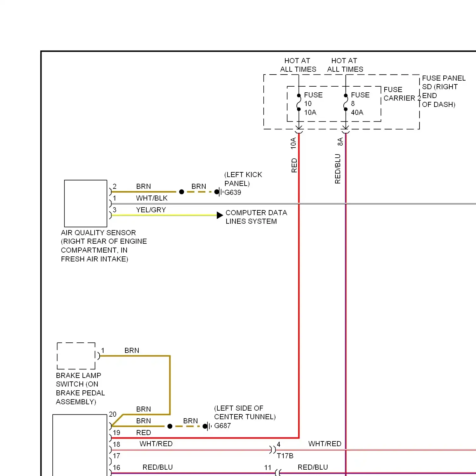Viewport: 476px width, 476px height.
Task: Click the FUSE PANEL SD description
Action: tap(444, 91)
